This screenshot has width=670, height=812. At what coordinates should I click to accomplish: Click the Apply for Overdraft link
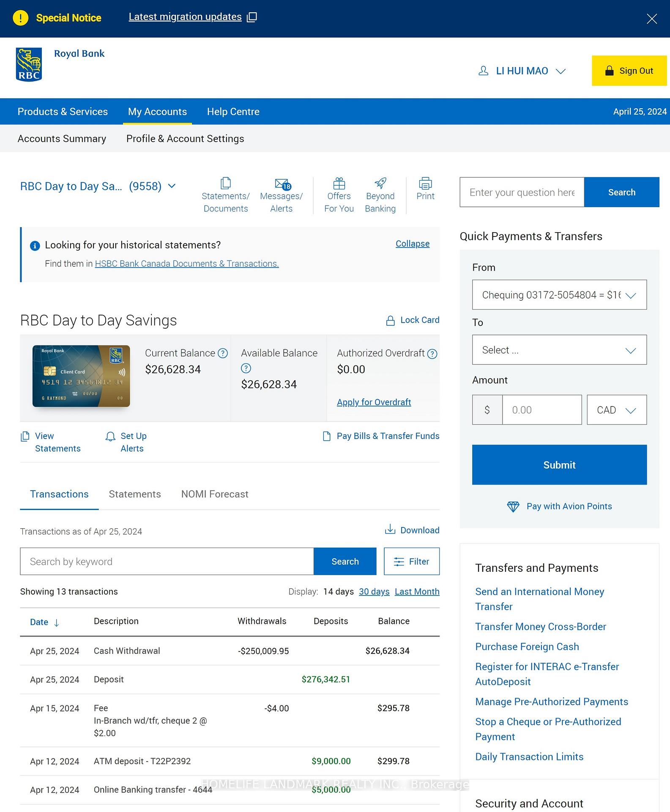tap(374, 402)
